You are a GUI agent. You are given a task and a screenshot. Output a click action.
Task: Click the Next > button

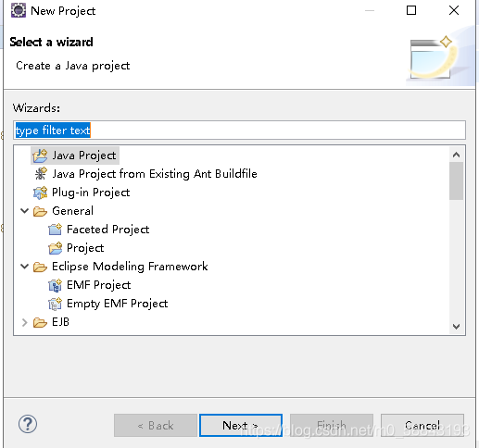coord(241,425)
